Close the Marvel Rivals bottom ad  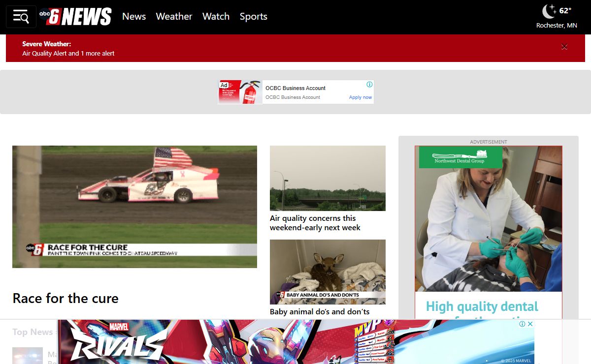tap(529, 324)
